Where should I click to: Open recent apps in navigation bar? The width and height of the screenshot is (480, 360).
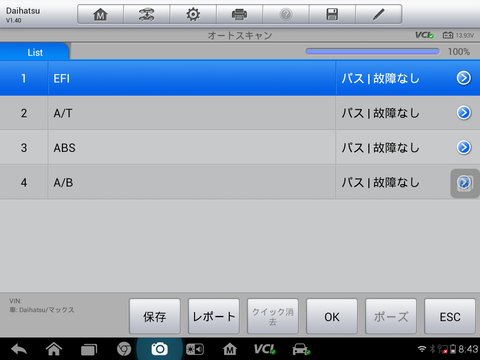click(x=89, y=349)
